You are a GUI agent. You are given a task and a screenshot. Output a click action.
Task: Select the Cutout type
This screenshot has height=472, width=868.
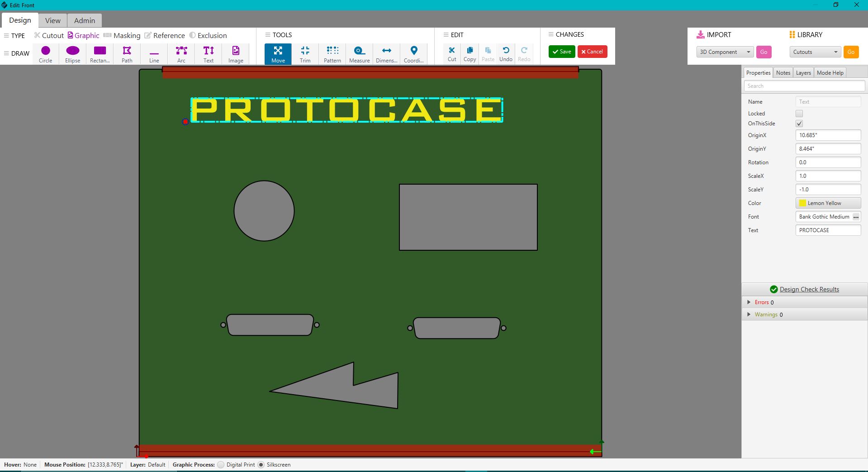[49, 35]
